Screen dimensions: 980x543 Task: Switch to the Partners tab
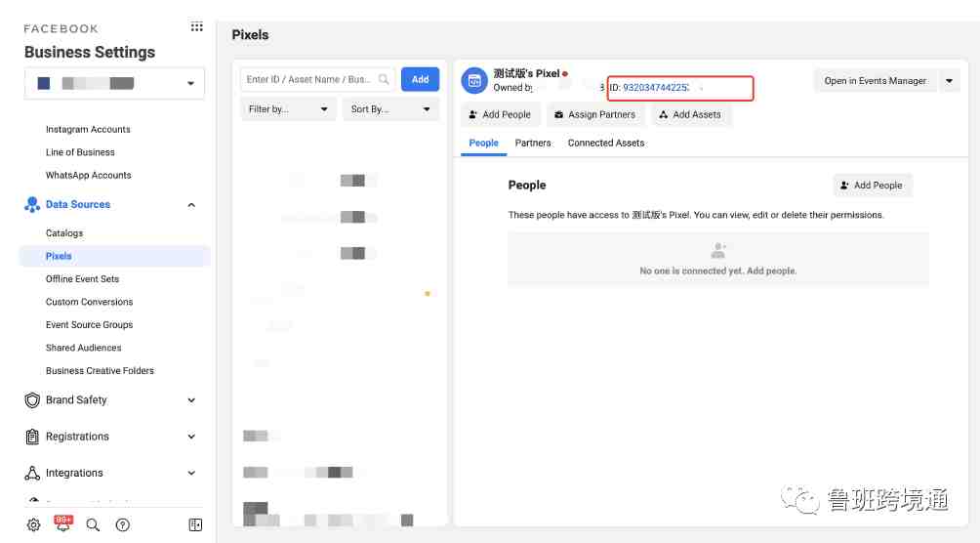[533, 144]
